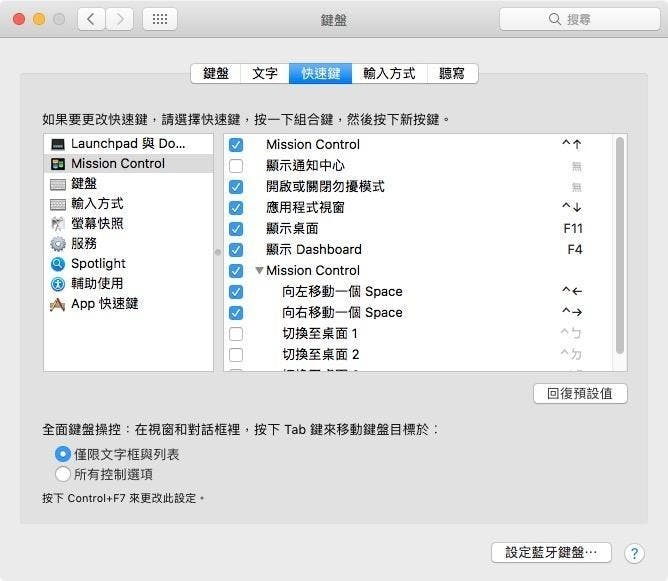This screenshot has height=581, width=668.
Task: Select the Launchpad 與 Do... sidebar row
Action: pyautogui.click(x=129, y=144)
